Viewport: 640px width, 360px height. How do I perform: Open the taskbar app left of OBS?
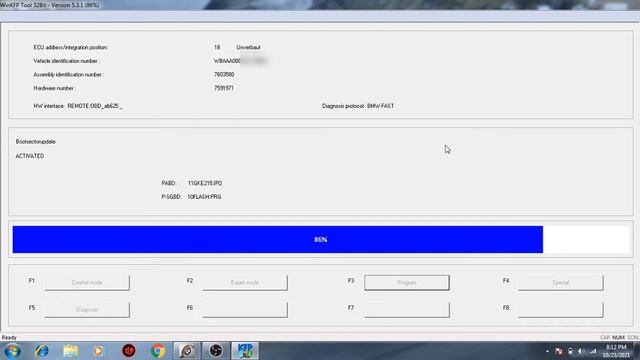(187, 351)
